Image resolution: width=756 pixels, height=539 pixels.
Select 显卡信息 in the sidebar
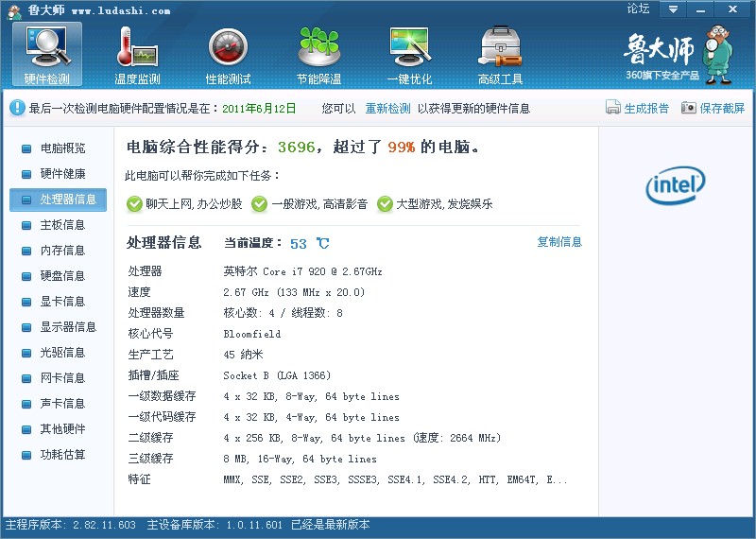coord(61,302)
